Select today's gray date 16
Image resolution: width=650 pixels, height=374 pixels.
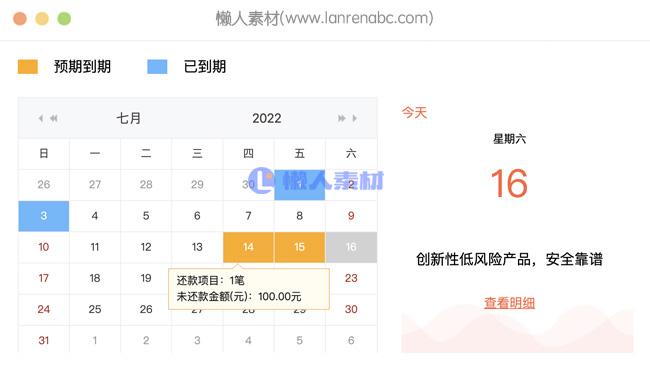(x=351, y=247)
